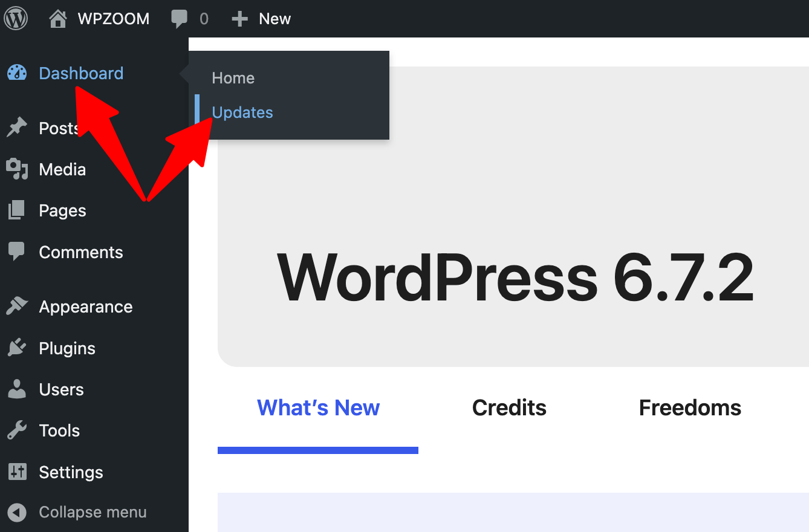Image resolution: width=809 pixels, height=532 pixels.
Task: Open Settings using the sliders icon
Action: [16, 472]
